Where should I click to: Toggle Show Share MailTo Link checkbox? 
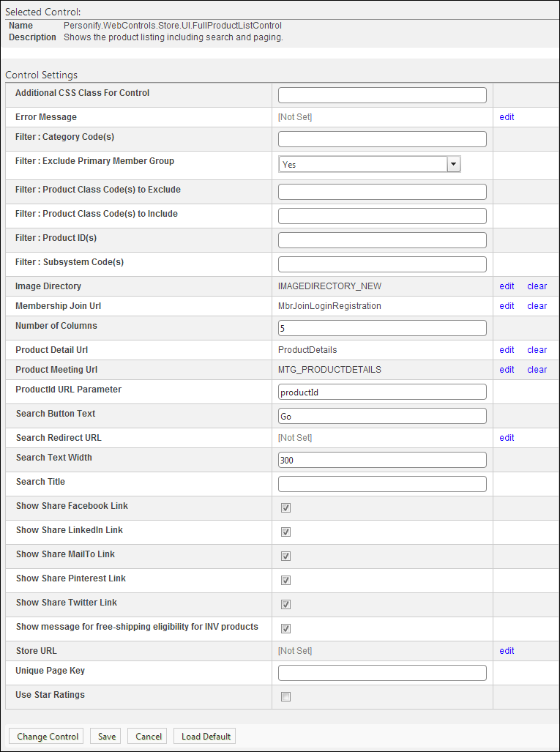285,556
